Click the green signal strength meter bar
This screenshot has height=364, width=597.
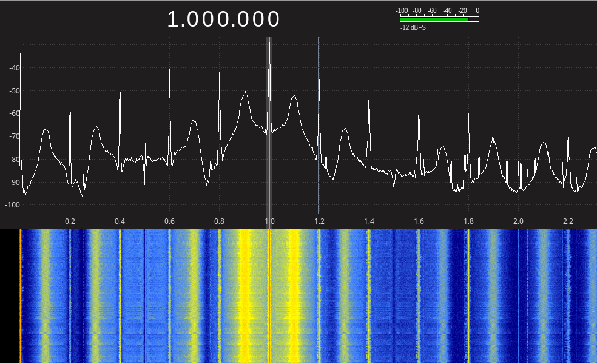click(434, 19)
